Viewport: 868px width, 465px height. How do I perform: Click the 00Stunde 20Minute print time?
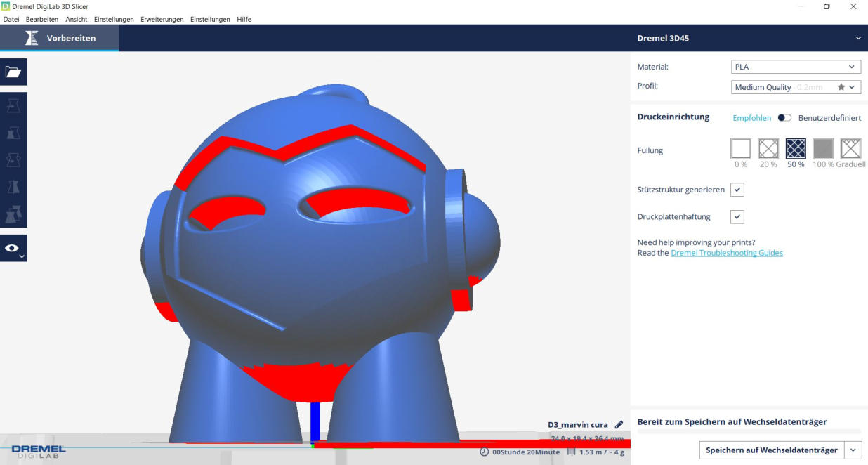(x=526, y=452)
